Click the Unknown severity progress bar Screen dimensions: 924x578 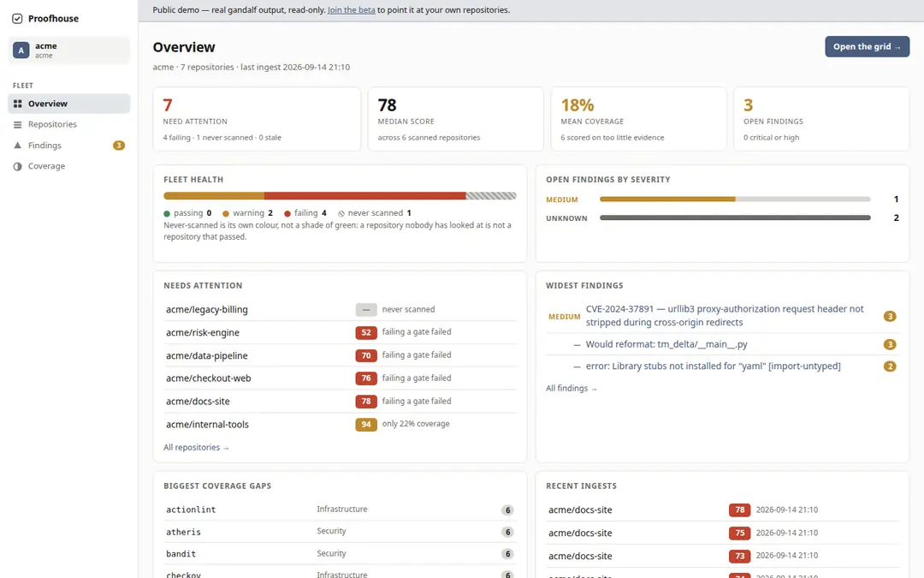pos(735,217)
